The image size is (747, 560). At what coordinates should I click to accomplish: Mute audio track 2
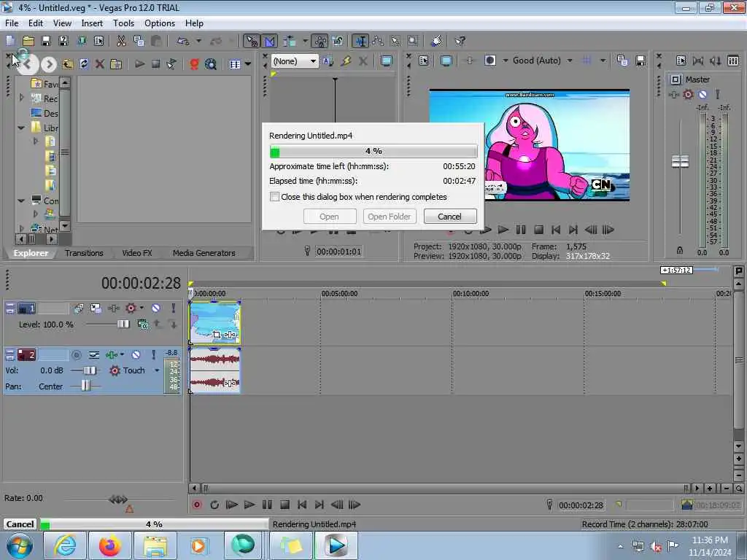[x=136, y=355]
